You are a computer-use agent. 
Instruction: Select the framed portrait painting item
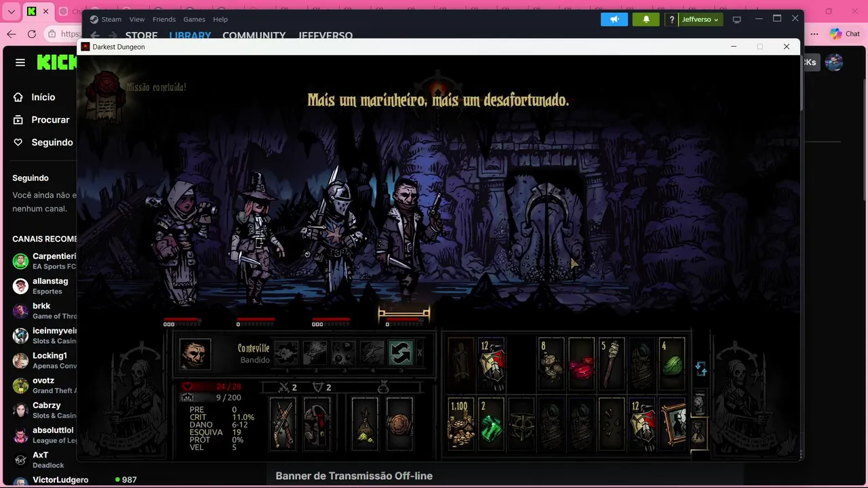click(x=672, y=423)
